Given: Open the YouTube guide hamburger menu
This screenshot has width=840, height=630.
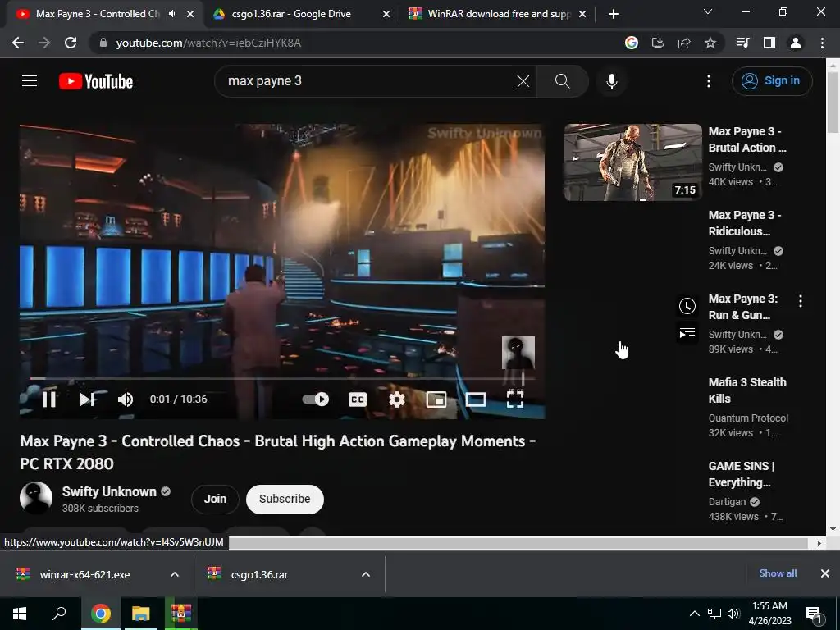Looking at the screenshot, I should coord(30,81).
